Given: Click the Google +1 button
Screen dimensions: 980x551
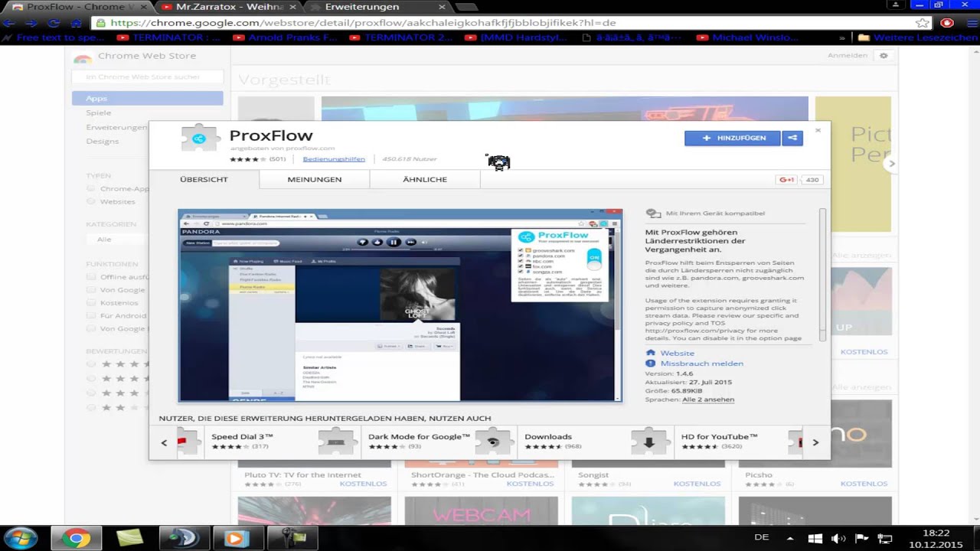Looking at the screenshot, I should (x=786, y=180).
